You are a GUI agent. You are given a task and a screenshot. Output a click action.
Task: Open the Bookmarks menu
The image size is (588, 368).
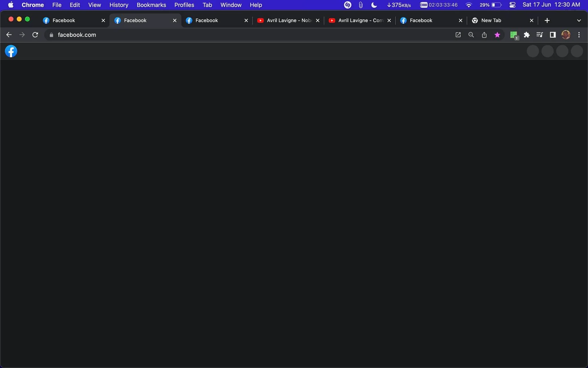click(x=151, y=5)
